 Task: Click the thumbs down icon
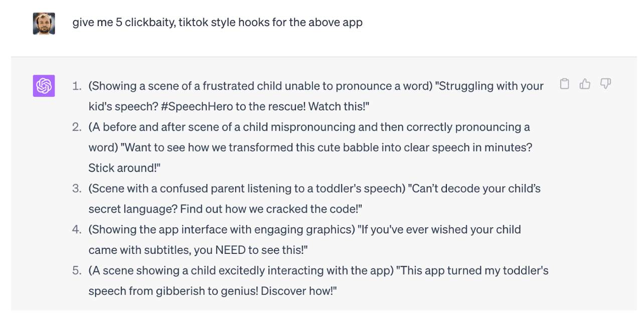coord(605,84)
